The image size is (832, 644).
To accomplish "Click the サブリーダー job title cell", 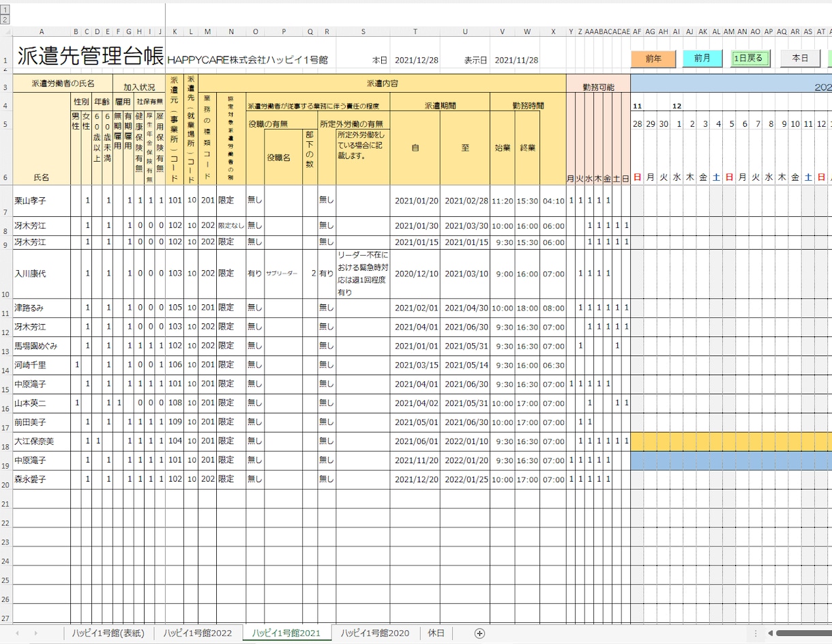I will [283, 274].
